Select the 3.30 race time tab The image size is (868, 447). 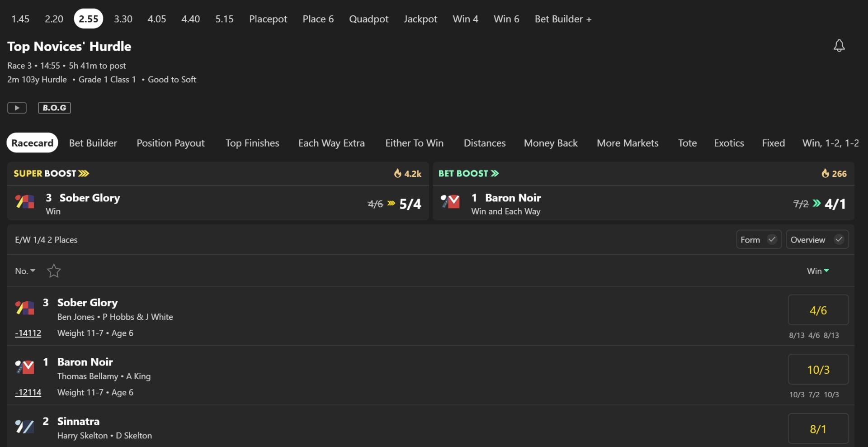tap(123, 19)
